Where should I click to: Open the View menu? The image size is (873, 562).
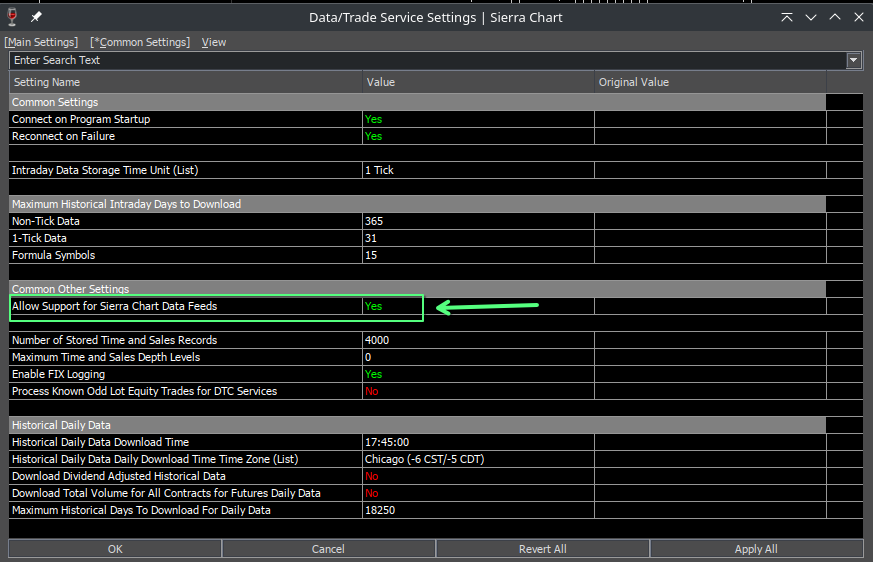pyautogui.click(x=214, y=42)
